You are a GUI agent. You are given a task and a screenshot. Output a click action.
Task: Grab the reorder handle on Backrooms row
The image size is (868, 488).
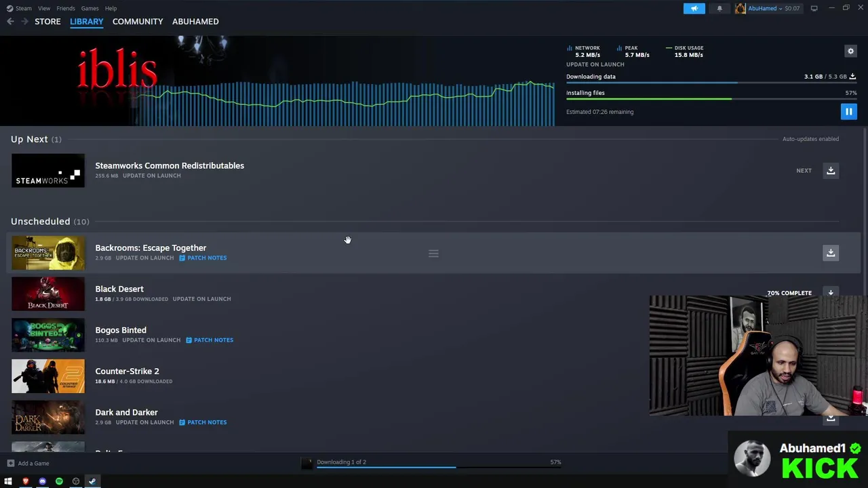pos(433,253)
